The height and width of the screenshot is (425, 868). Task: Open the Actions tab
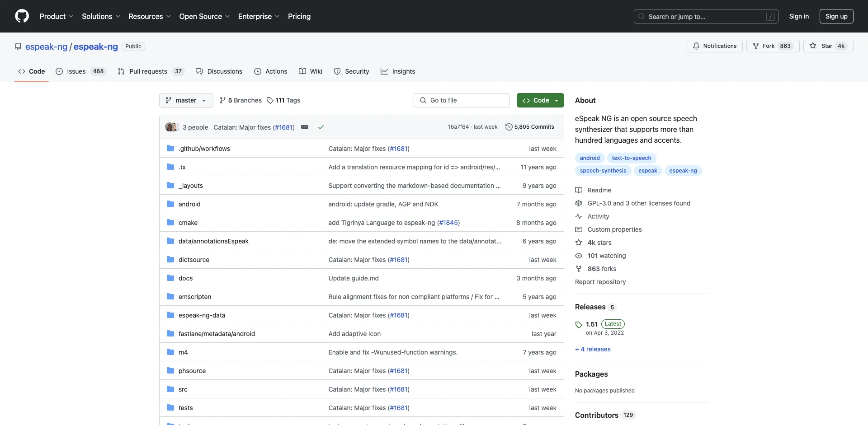271,71
